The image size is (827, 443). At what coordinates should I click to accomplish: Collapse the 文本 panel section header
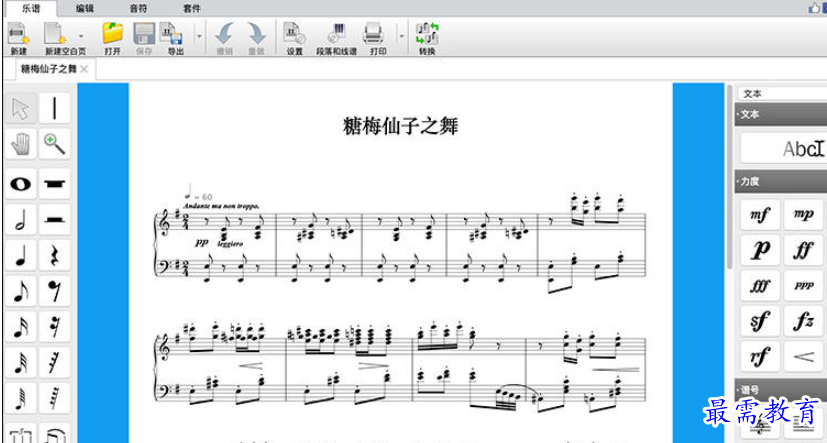tap(781, 114)
